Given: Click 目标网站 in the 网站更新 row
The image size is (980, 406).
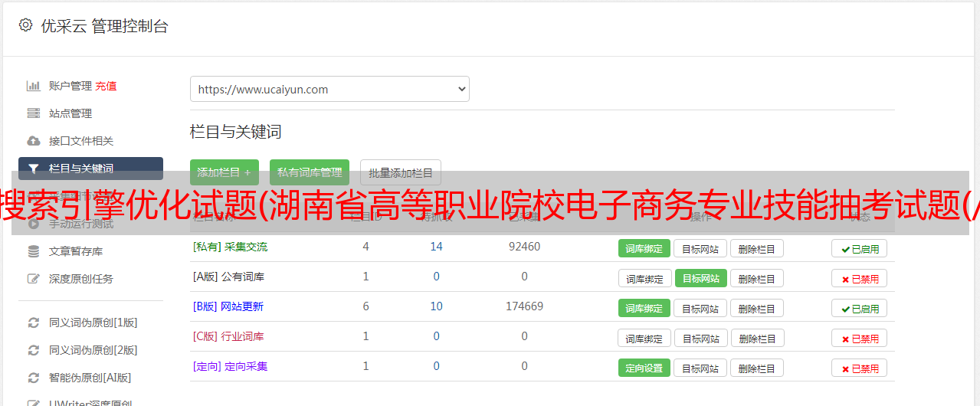Looking at the screenshot, I should [x=700, y=308].
